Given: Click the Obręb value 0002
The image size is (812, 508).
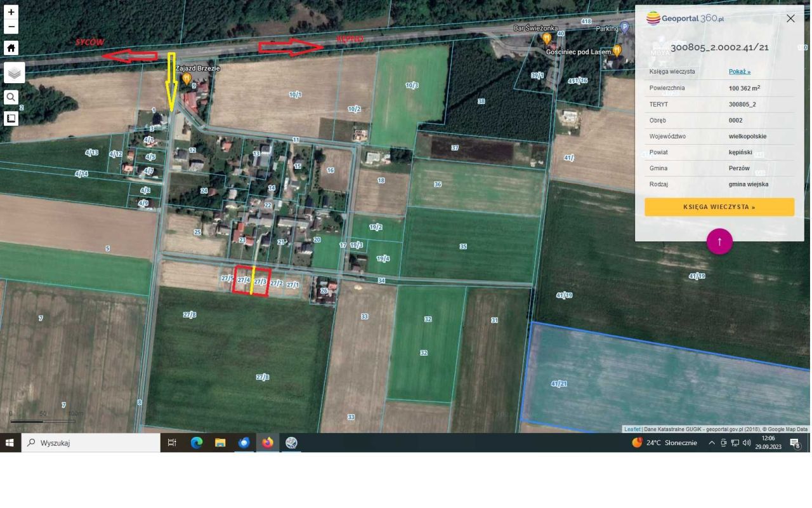Looking at the screenshot, I should pos(735,120).
